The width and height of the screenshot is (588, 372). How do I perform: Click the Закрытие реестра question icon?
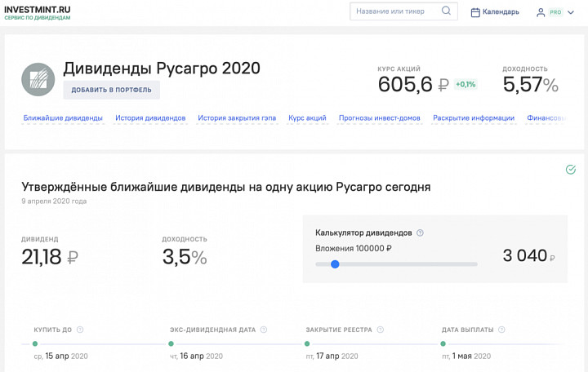[381, 330]
